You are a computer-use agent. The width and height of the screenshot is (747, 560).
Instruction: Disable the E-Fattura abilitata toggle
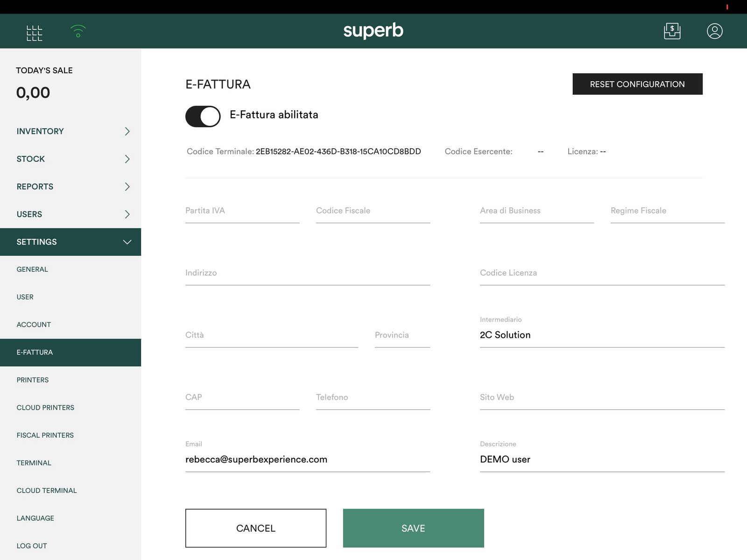coord(203,117)
